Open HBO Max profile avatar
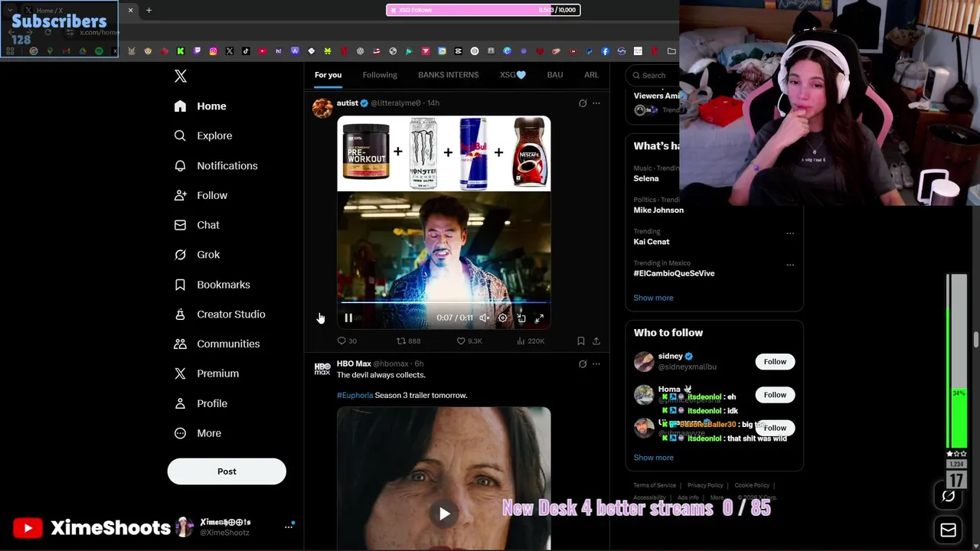Screen dimensions: 980x551 coord(322,369)
